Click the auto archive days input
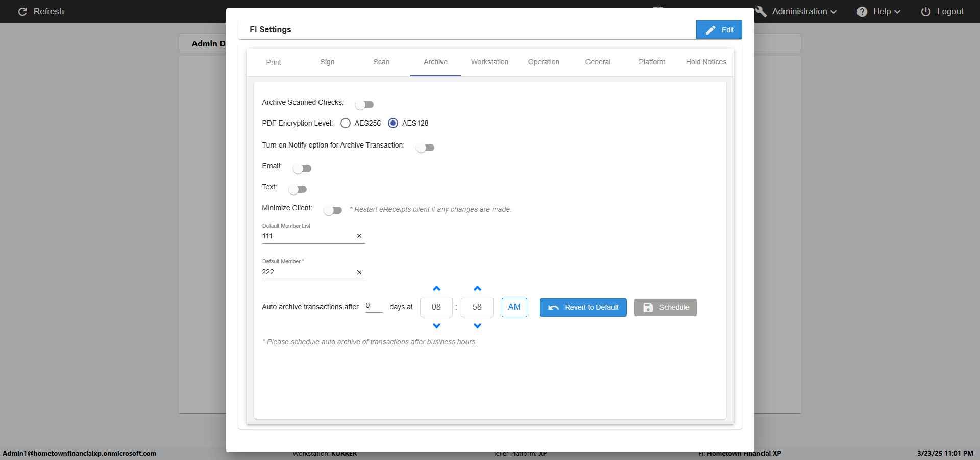 (x=374, y=306)
